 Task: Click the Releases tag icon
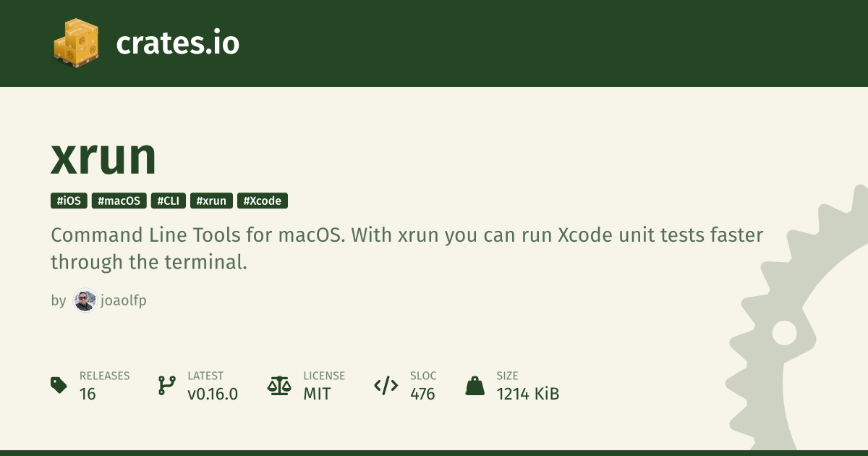59,385
